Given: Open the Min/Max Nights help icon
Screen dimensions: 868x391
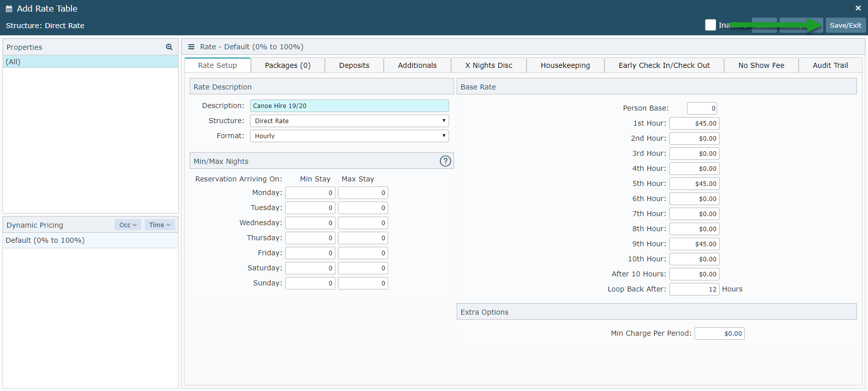Looking at the screenshot, I should [x=445, y=161].
